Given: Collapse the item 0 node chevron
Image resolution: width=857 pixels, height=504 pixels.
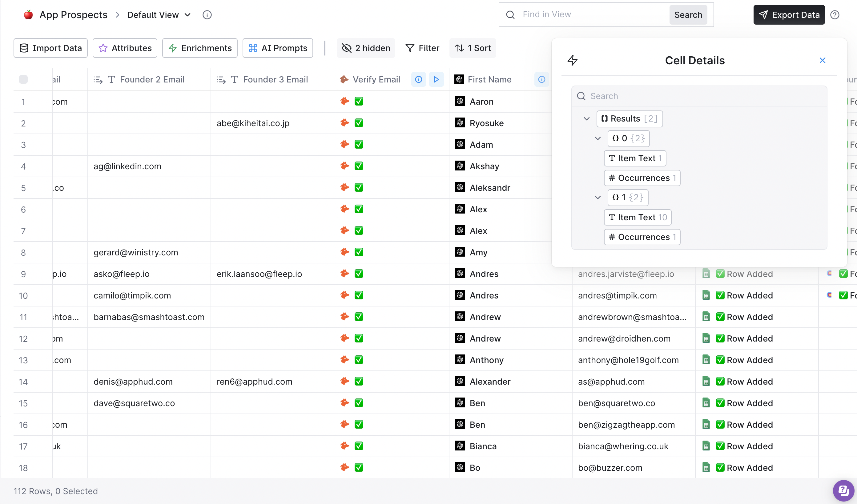Looking at the screenshot, I should point(597,138).
